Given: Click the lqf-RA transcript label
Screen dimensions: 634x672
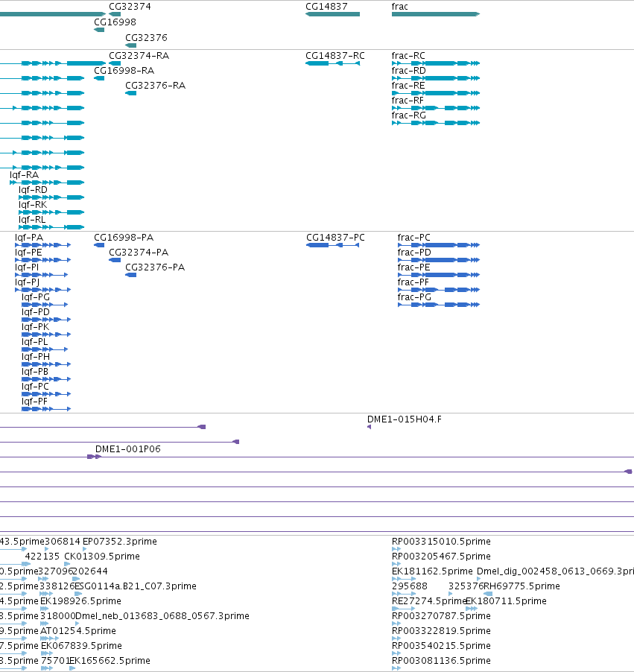Looking at the screenshot, I should pos(24,175).
